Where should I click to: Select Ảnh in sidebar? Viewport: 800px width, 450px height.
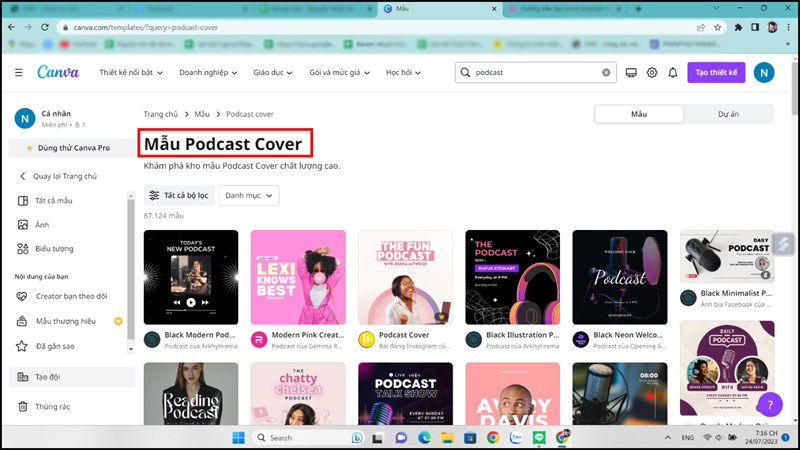click(x=42, y=224)
